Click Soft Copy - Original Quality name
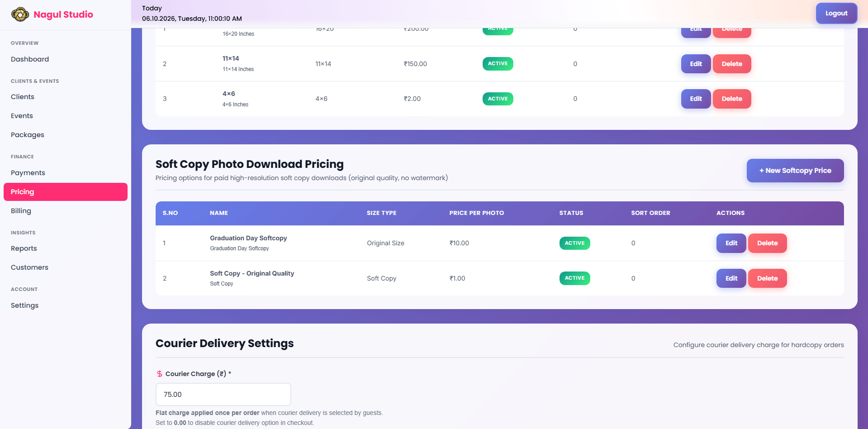This screenshot has width=868, height=429. [x=252, y=273]
